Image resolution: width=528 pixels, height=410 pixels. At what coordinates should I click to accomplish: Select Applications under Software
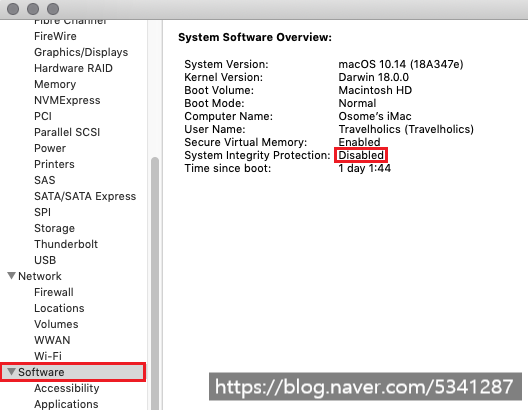pyautogui.click(x=66, y=404)
